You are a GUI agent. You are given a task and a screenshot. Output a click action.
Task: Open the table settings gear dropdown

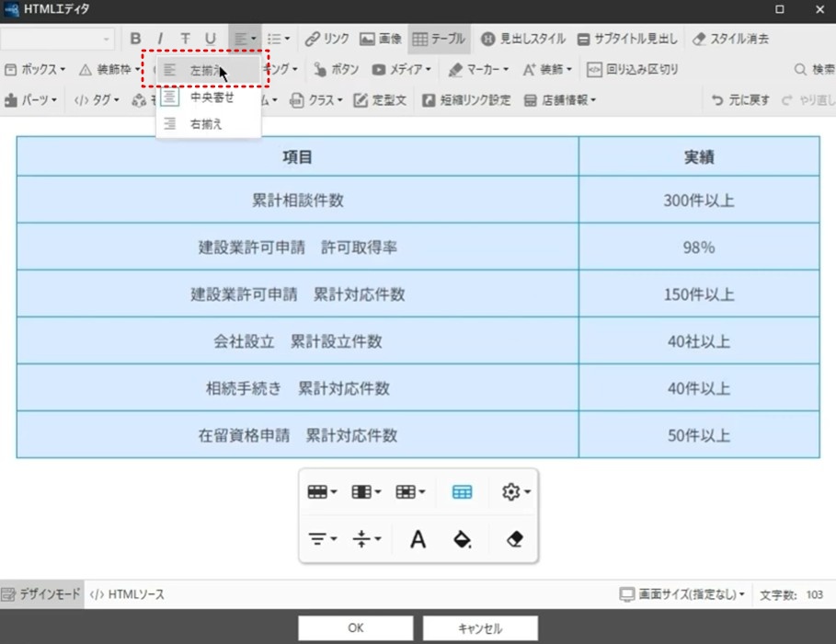[516, 491]
